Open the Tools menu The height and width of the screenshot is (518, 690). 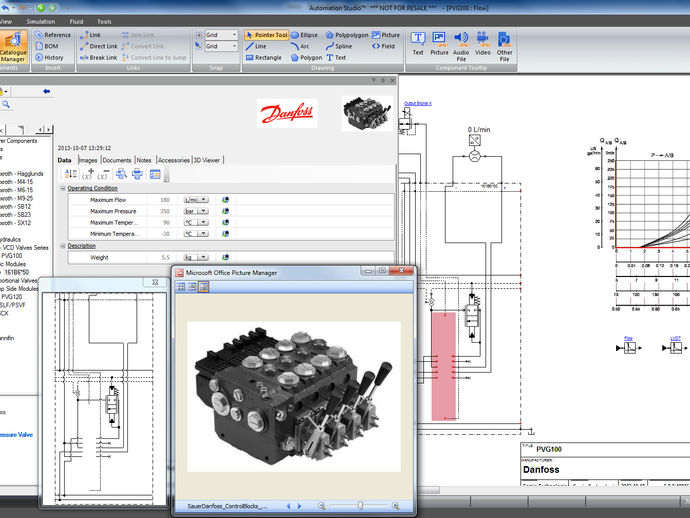click(x=104, y=22)
